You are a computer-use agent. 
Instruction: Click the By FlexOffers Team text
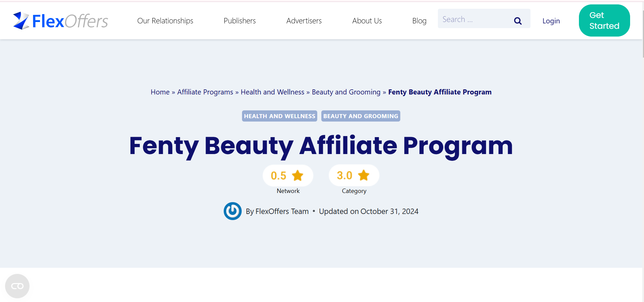point(277,211)
